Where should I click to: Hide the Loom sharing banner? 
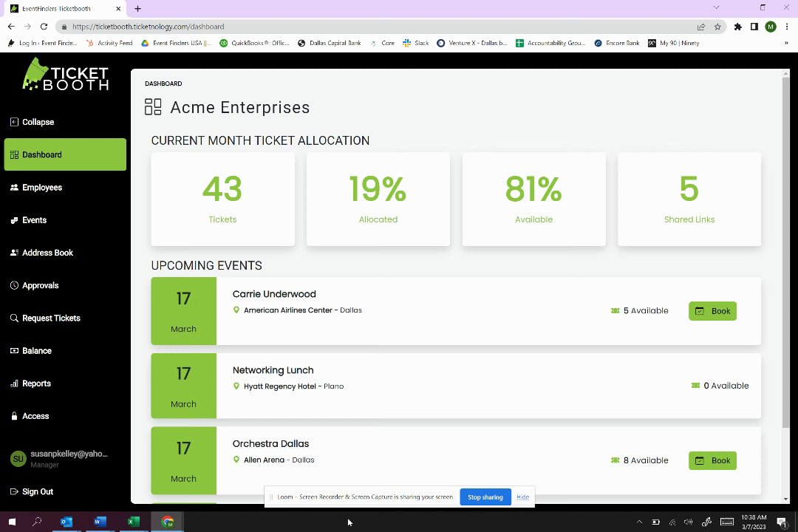522,497
